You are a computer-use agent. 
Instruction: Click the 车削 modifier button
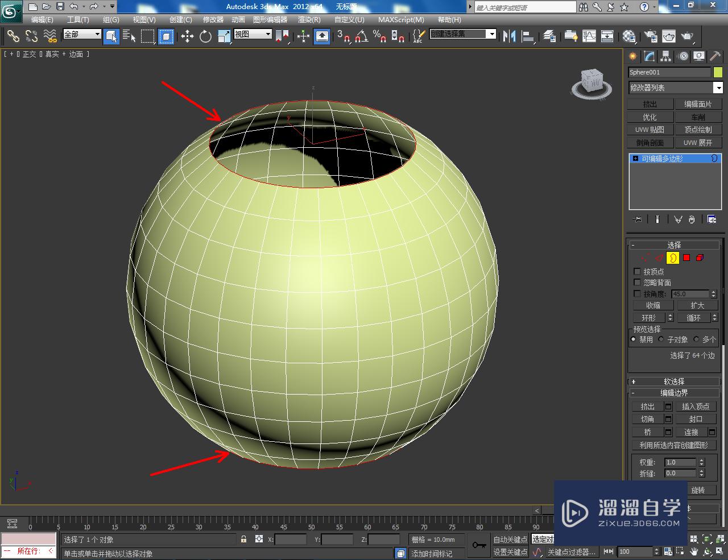pos(698,117)
